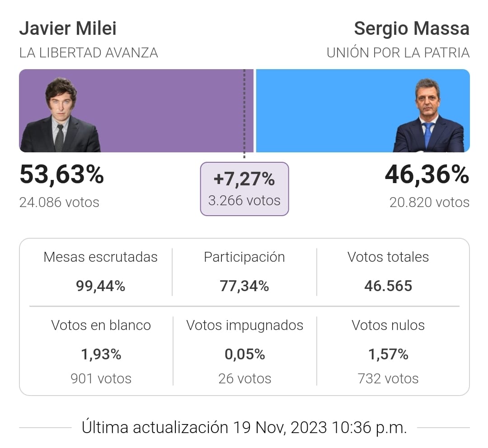Click the Última actualización timestamp
The image size is (488, 448).
(244, 427)
